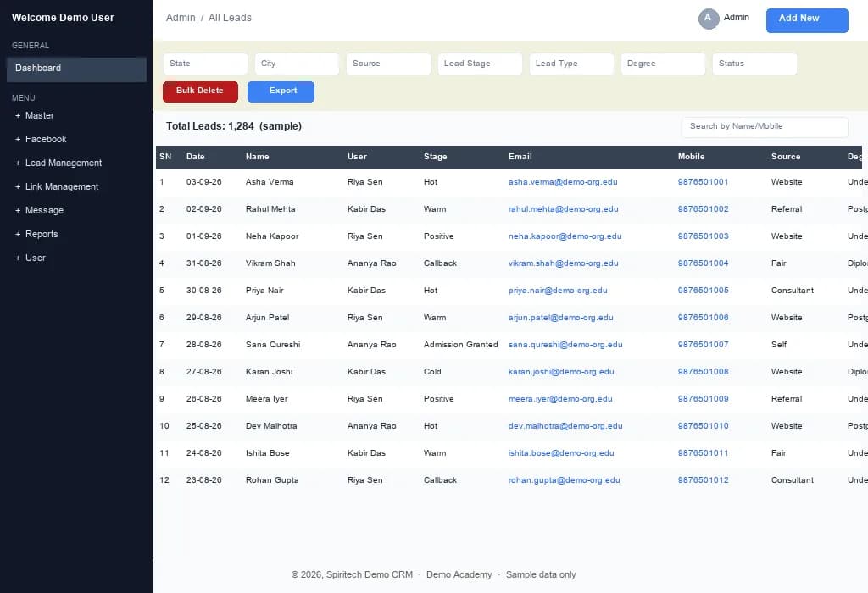Image resolution: width=868 pixels, height=593 pixels.
Task: Sort by the User column header
Action: (x=357, y=157)
